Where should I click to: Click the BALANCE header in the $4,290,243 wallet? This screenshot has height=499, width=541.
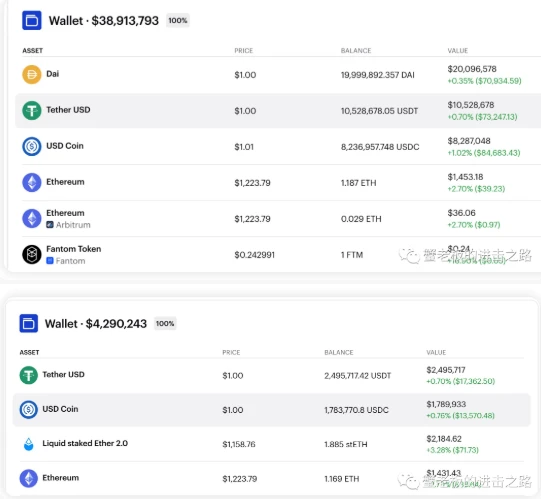(x=339, y=352)
